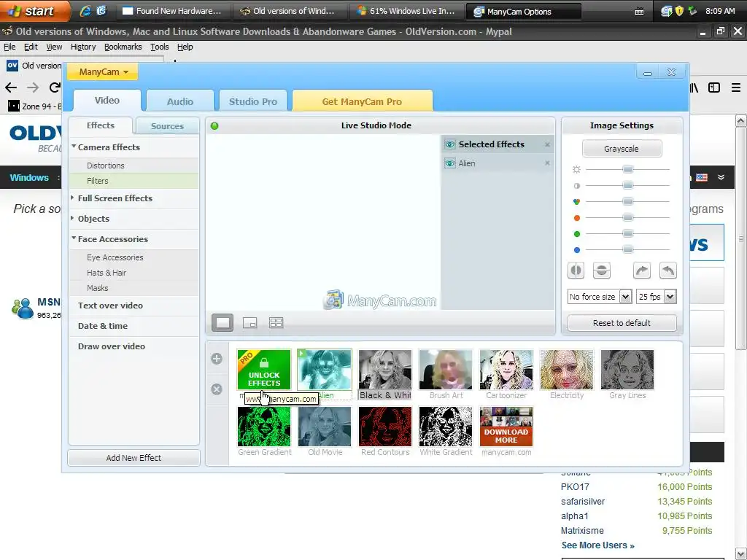Screen dimensions: 747x560
Task: Click the saturation slider handle
Action: pyautogui.click(x=628, y=201)
